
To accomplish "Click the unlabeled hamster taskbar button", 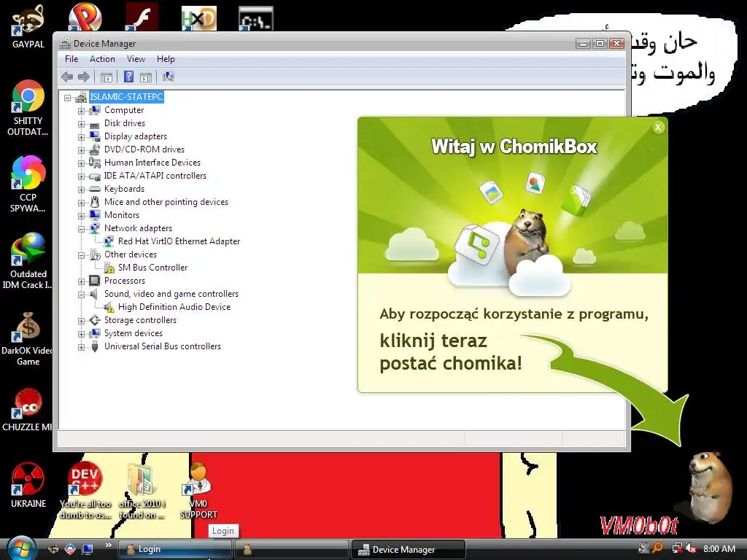I will click(x=292, y=549).
